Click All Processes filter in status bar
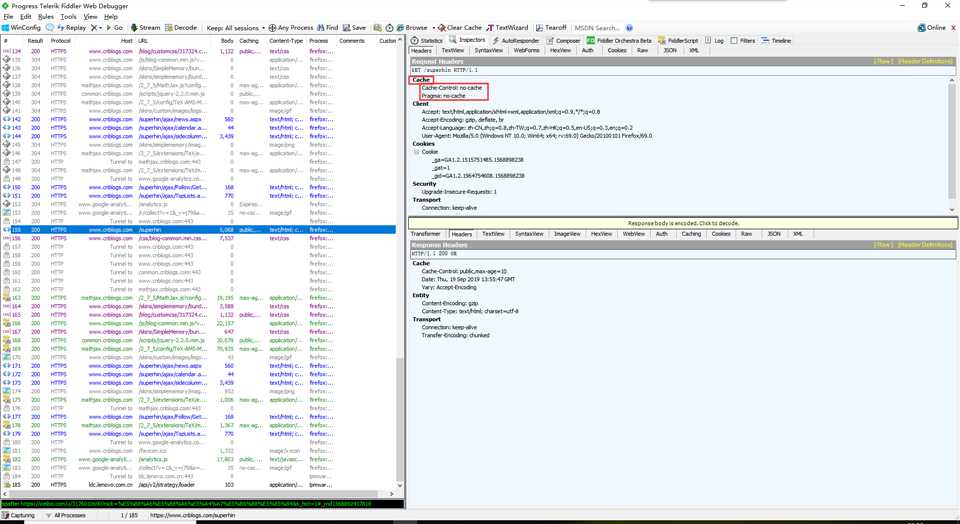This screenshot has width=960, height=524. 66,515
